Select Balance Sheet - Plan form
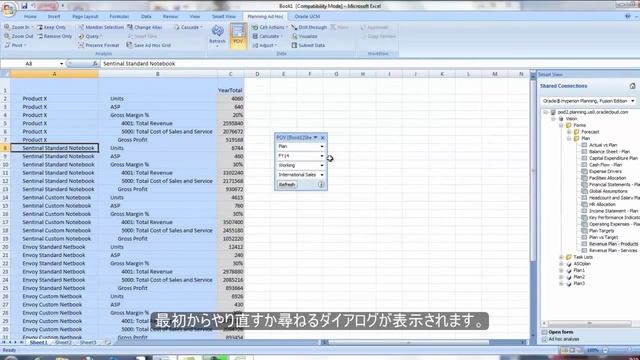Image resolution: width=640 pixels, height=360 pixels. point(609,151)
